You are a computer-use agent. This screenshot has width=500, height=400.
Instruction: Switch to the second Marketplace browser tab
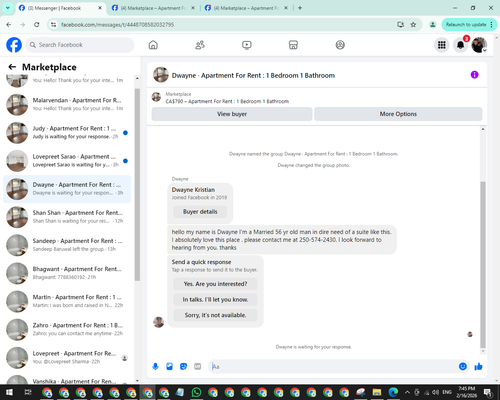coord(153,8)
